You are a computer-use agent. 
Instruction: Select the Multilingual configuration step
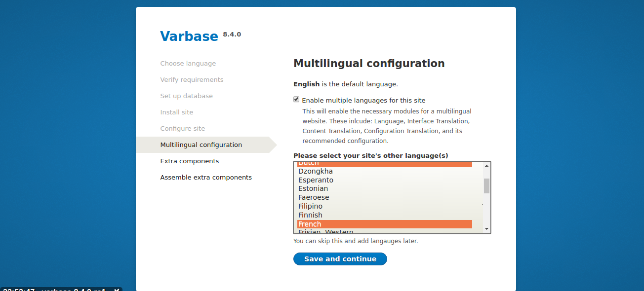pyautogui.click(x=201, y=145)
